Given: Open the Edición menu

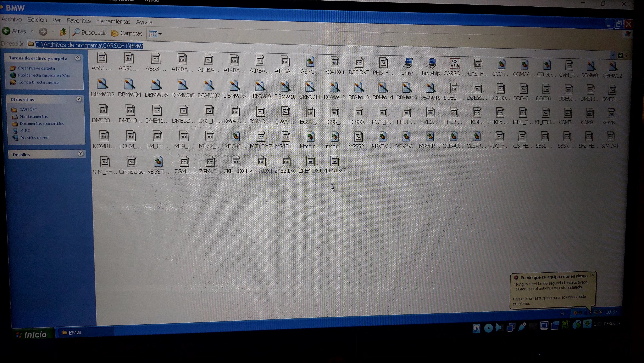Looking at the screenshot, I should coord(37,20).
